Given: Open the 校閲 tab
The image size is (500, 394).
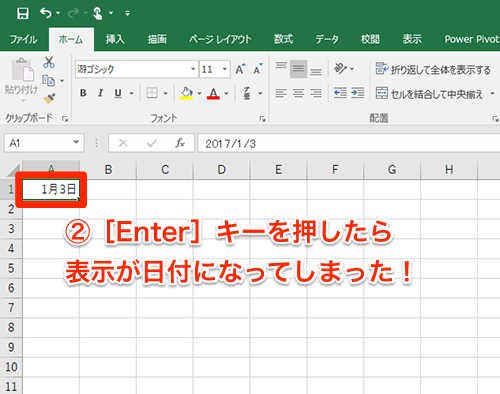Looking at the screenshot, I should tap(370, 40).
